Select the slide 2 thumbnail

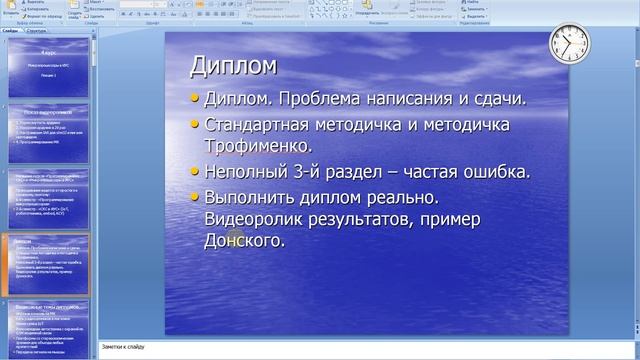tap(48, 133)
